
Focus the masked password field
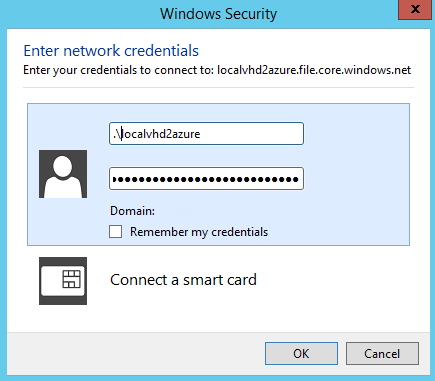point(206,179)
